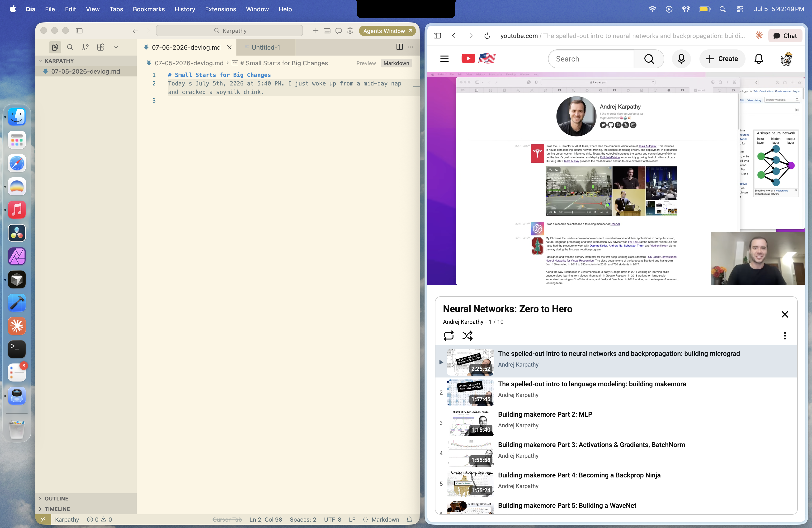Open notifications bell in the editor status bar

[409, 519]
